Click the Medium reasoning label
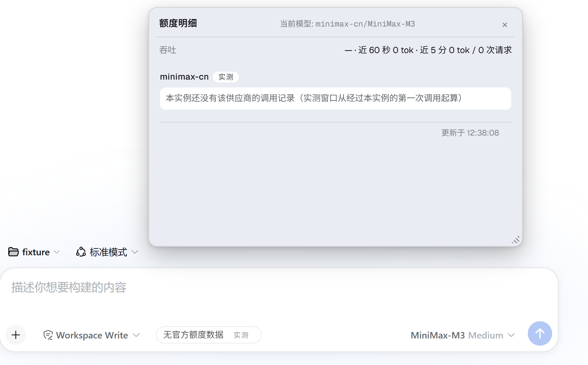Image resolution: width=588 pixels, height=365 pixels. [486, 335]
